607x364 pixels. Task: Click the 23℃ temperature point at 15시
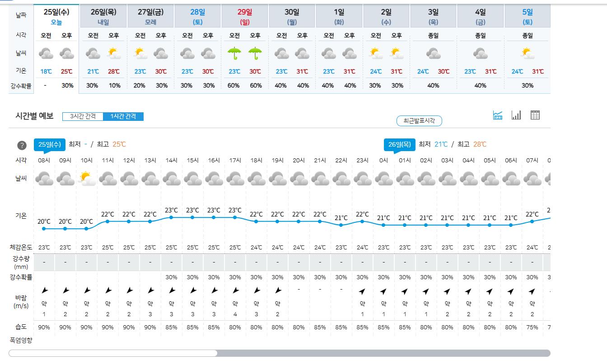192,217
